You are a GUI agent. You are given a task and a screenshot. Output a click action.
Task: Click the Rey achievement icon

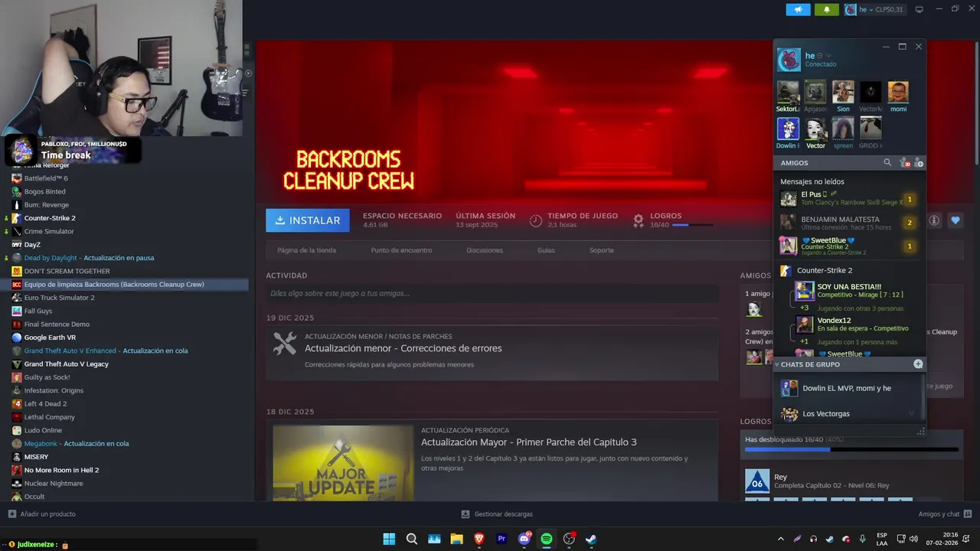[x=757, y=481]
